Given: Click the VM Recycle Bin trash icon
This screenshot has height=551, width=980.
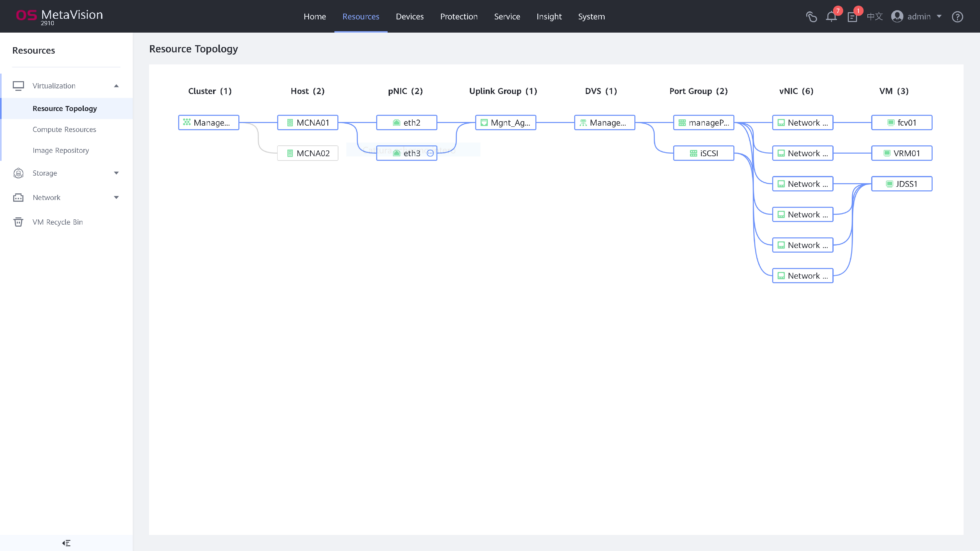Looking at the screenshot, I should (19, 222).
